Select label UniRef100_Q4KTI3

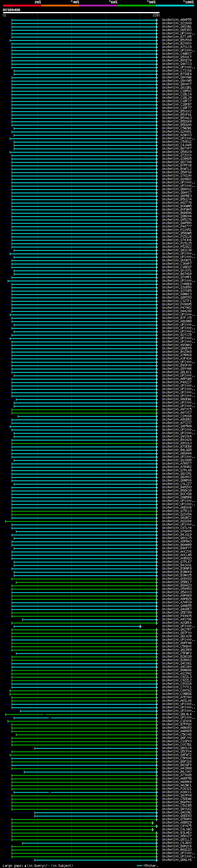(177, 64)
